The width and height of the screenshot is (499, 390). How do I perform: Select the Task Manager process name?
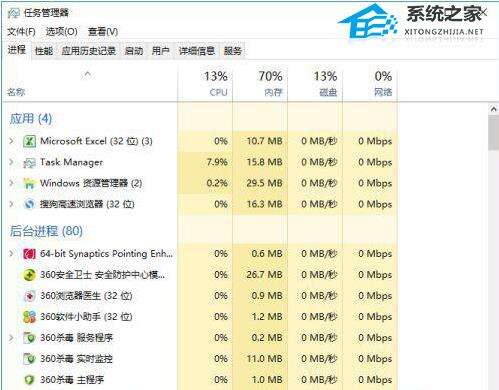point(71,162)
